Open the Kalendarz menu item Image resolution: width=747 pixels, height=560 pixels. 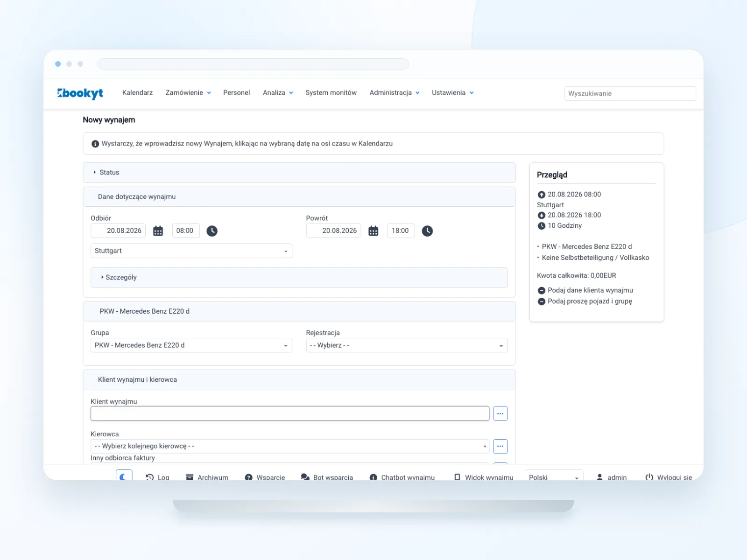tap(137, 93)
